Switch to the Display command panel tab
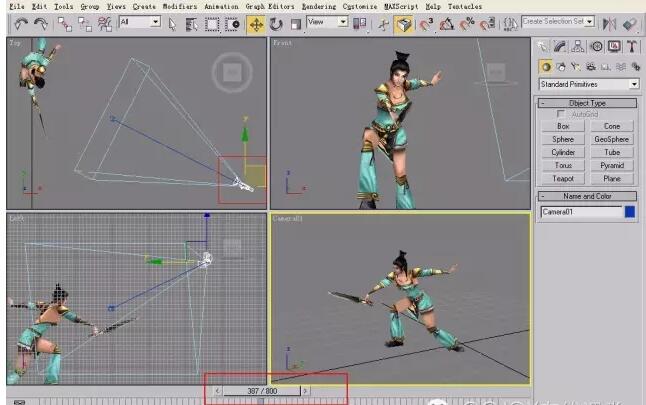The height and width of the screenshot is (405, 646). (x=614, y=46)
